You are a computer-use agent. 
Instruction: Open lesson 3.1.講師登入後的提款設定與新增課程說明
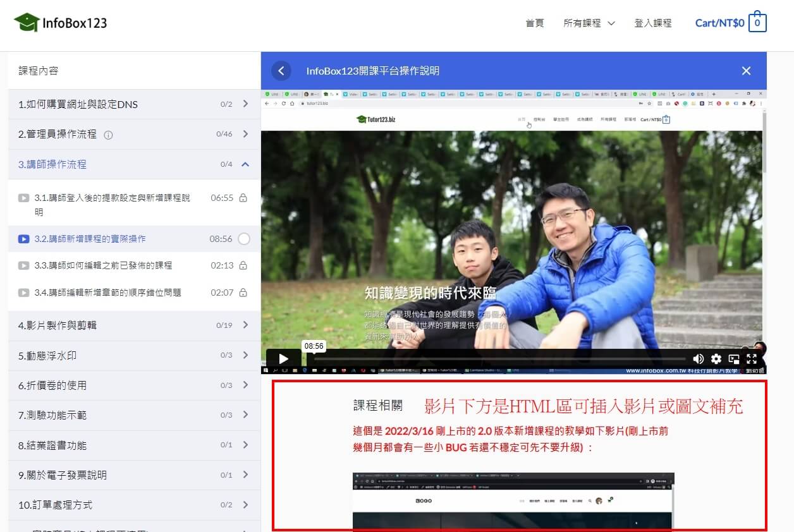click(x=113, y=205)
